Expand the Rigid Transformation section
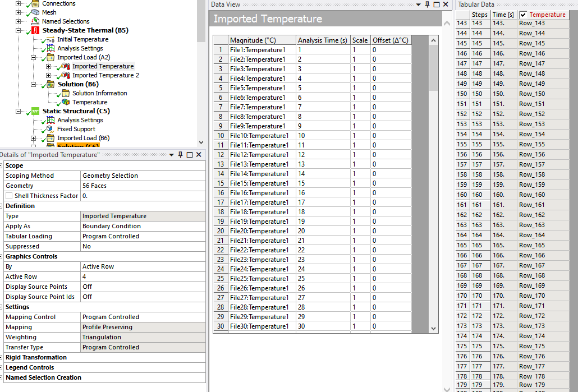This screenshot has width=578, height=392. pyautogui.click(x=1, y=358)
